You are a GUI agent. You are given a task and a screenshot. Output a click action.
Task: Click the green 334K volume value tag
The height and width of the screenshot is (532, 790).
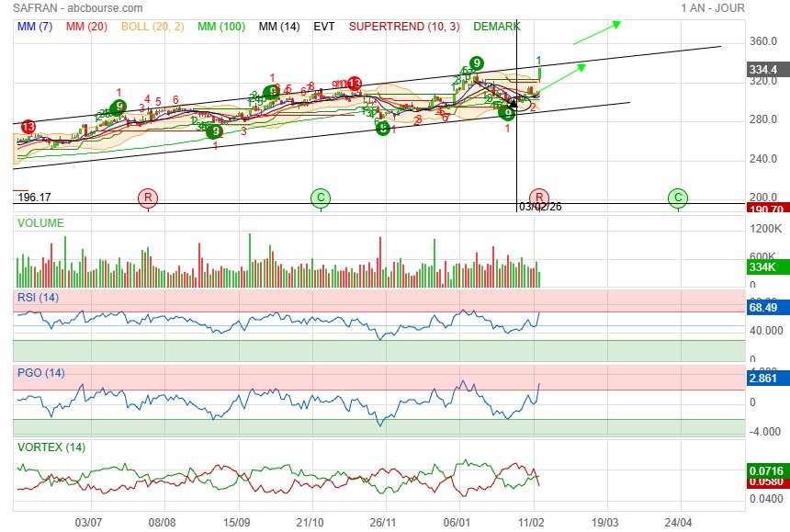(x=767, y=267)
